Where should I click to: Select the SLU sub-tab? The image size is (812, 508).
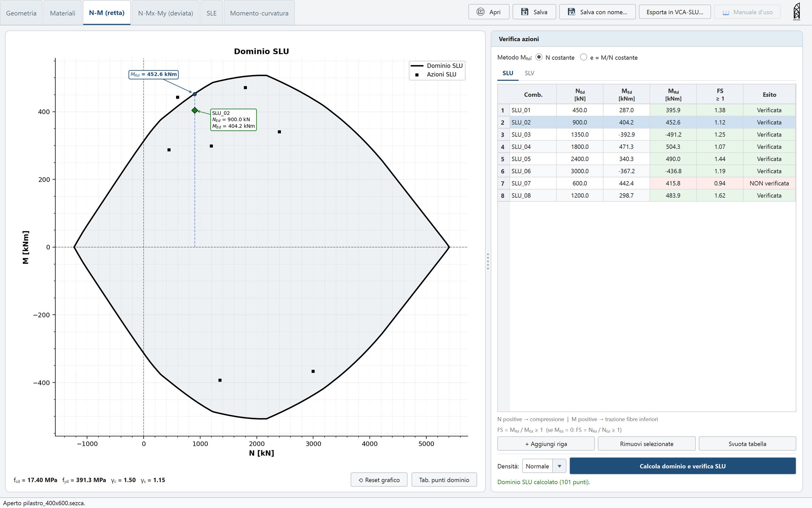508,73
